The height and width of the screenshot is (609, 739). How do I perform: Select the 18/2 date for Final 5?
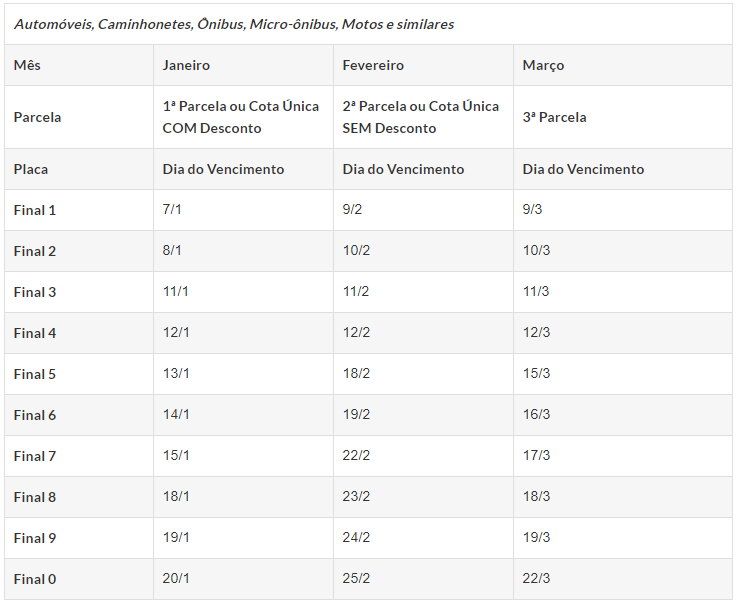point(356,374)
